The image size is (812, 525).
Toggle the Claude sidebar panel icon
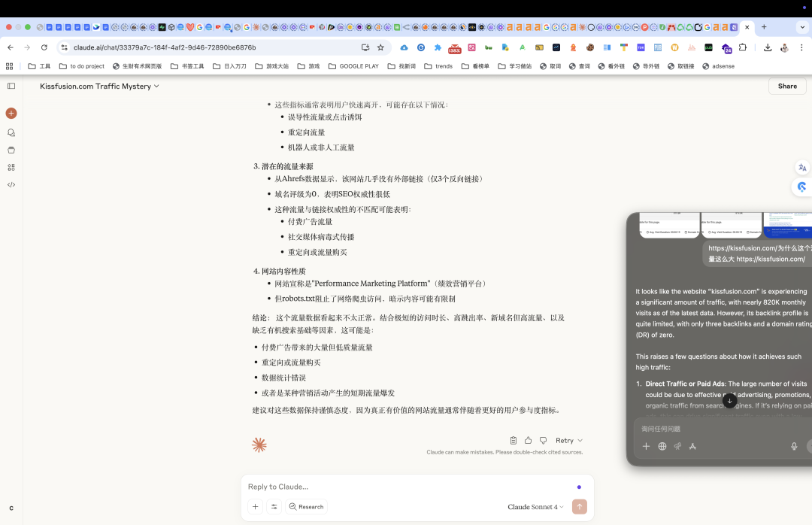[x=11, y=86]
